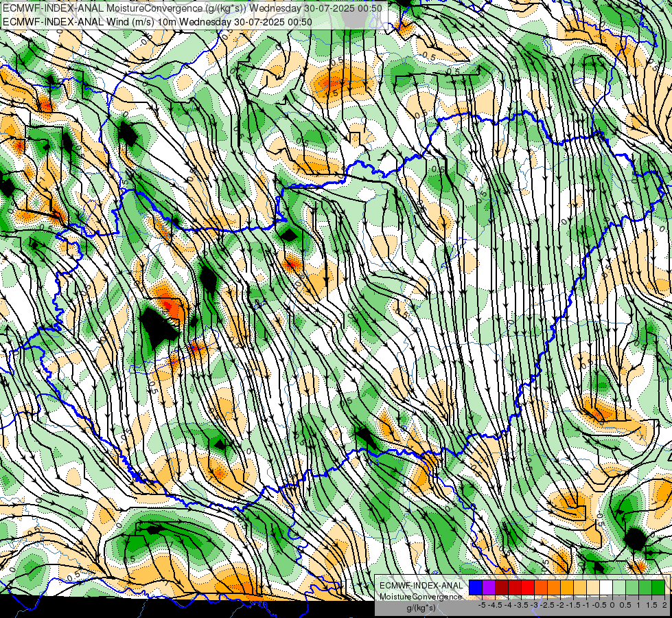The image size is (672, 618).
Task: Pick the medium green swatch between 1 and 1.5
Action: click(645, 588)
